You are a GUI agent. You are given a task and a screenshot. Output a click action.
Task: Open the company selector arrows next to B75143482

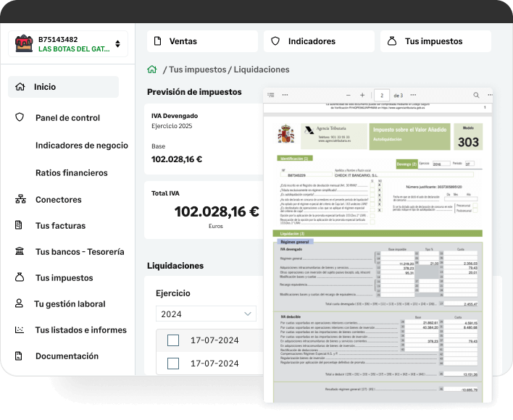pyautogui.click(x=117, y=43)
